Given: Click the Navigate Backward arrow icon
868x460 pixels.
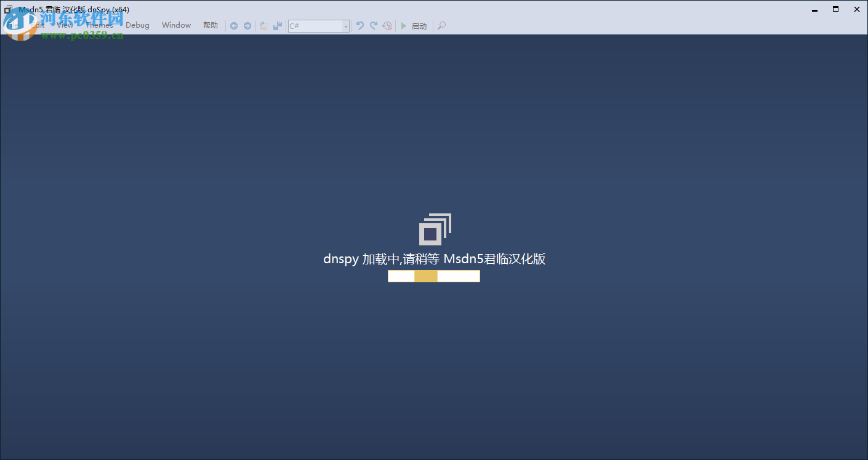Looking at the screenshot, I should pyautogui.click(x=234, y=25).
